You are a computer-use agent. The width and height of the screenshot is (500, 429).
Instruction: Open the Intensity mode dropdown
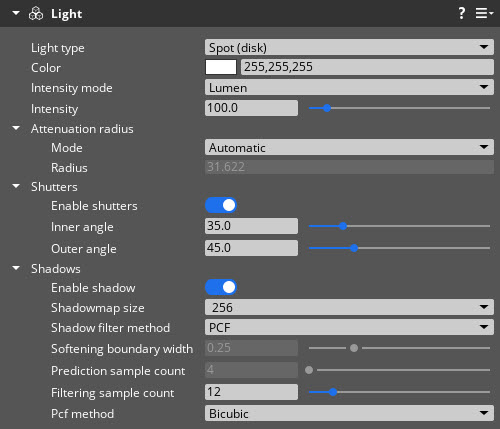(x=349, y=87)
